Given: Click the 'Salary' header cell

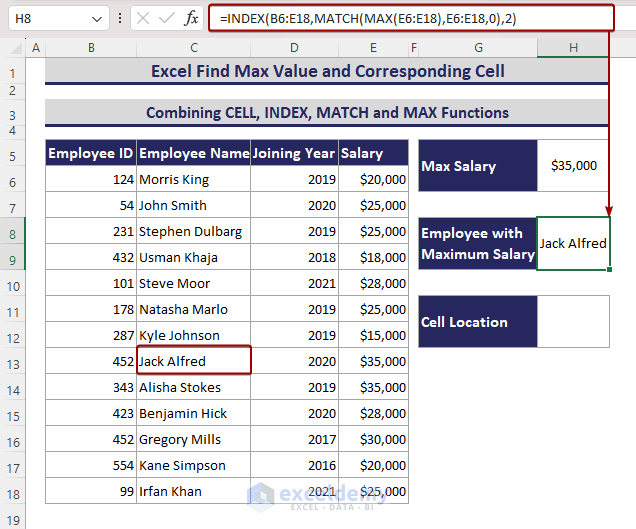Looking at the screenshot, I should [x=374, y=153].
